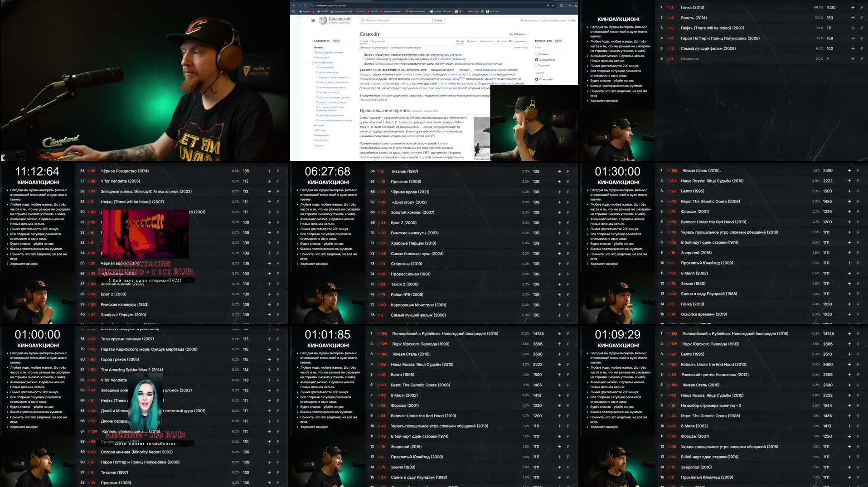Screen dimensions: 868x487
Task: Click the plus icon for Пираты Карибского моря: Сундук мертвеца
Action: (x=269, y=349)
